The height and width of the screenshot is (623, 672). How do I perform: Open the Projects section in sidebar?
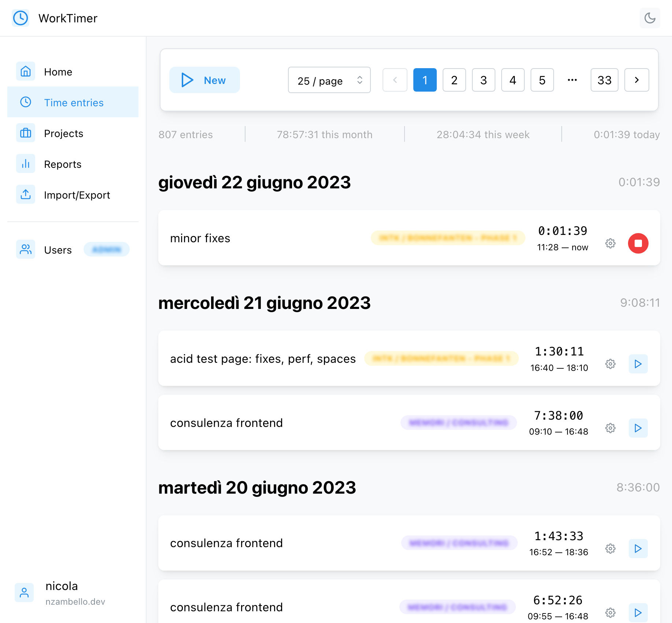[x=63, y=133]
